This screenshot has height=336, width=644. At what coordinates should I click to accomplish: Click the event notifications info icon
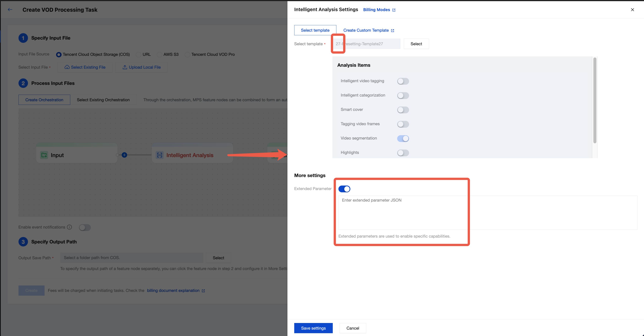69,227
